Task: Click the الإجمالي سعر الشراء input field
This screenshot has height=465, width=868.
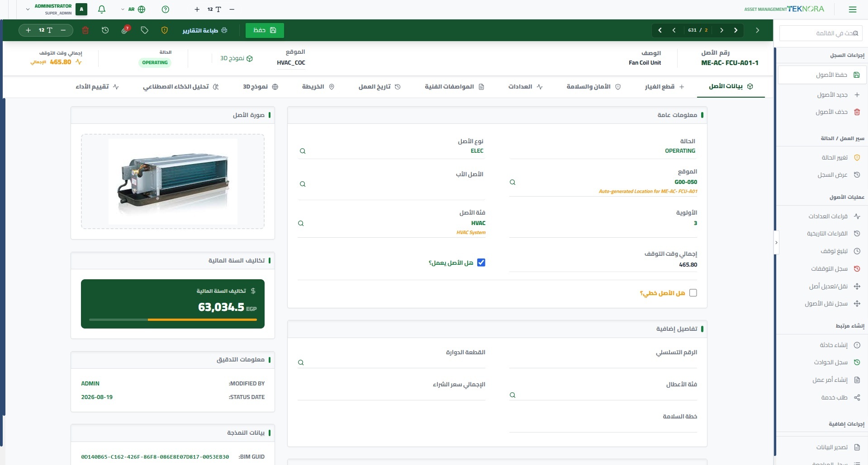Action: tap(391, 395)
